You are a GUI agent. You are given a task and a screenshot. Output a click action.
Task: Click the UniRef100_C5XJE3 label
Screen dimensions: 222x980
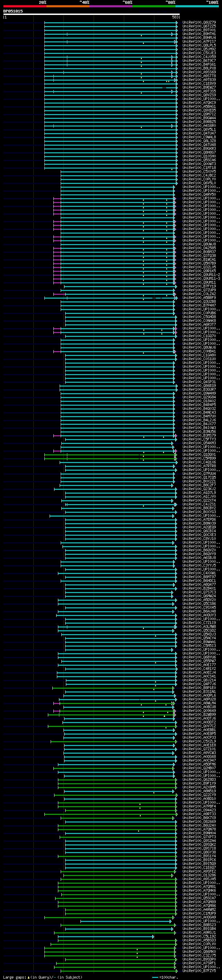[x=199, y=53]
